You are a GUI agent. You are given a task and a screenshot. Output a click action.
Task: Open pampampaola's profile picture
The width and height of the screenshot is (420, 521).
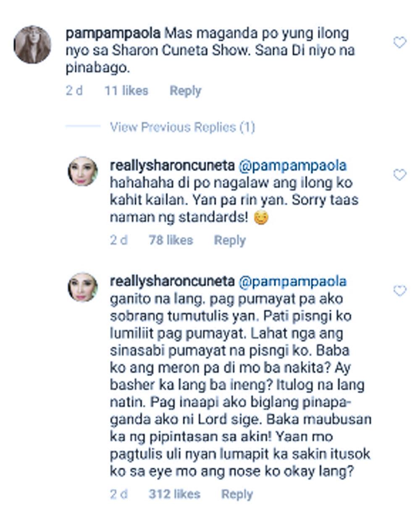32,45
